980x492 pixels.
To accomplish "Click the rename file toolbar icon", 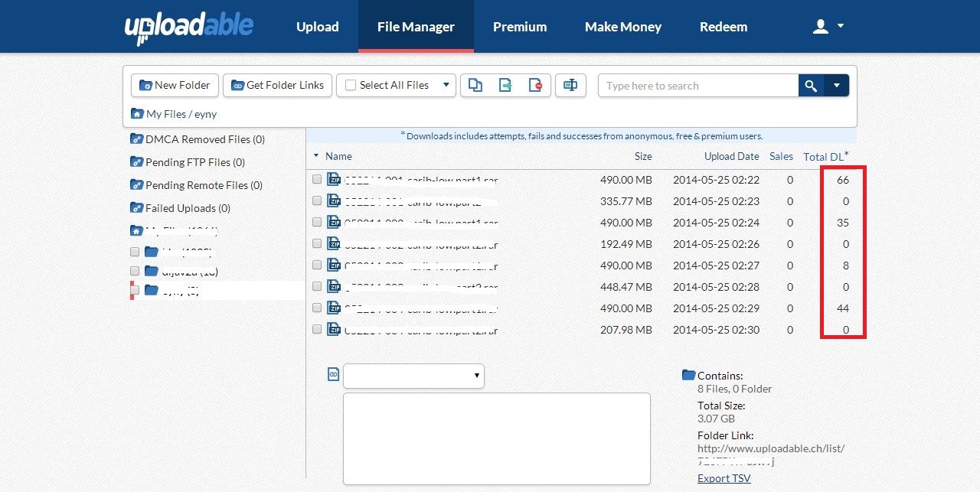I will [570, 86].
